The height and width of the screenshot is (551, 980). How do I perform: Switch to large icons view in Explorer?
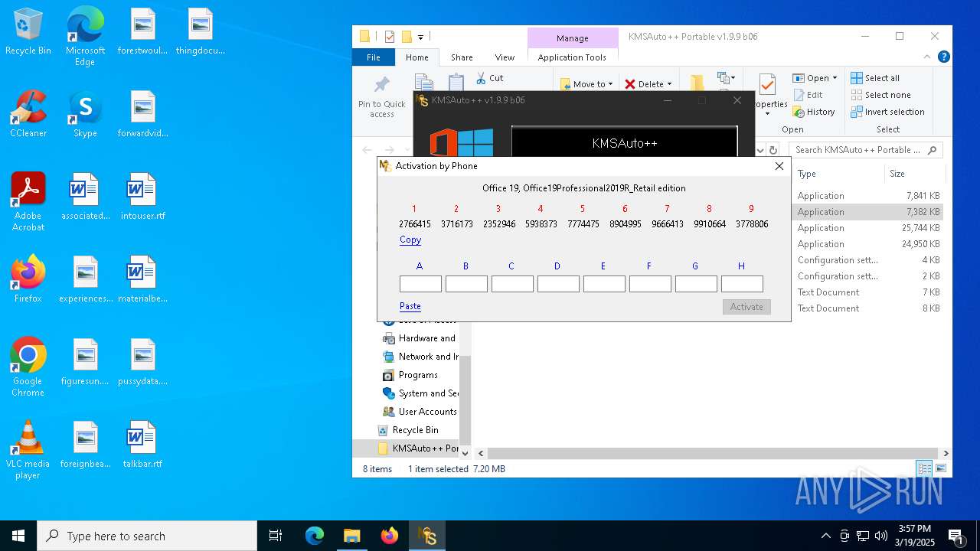tap(941, 468)
